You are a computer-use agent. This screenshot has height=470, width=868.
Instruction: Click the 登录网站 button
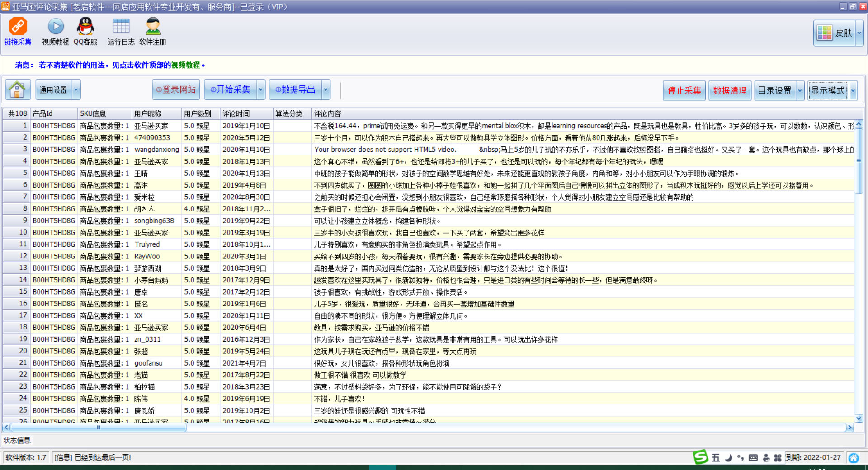tap(176, 89)
